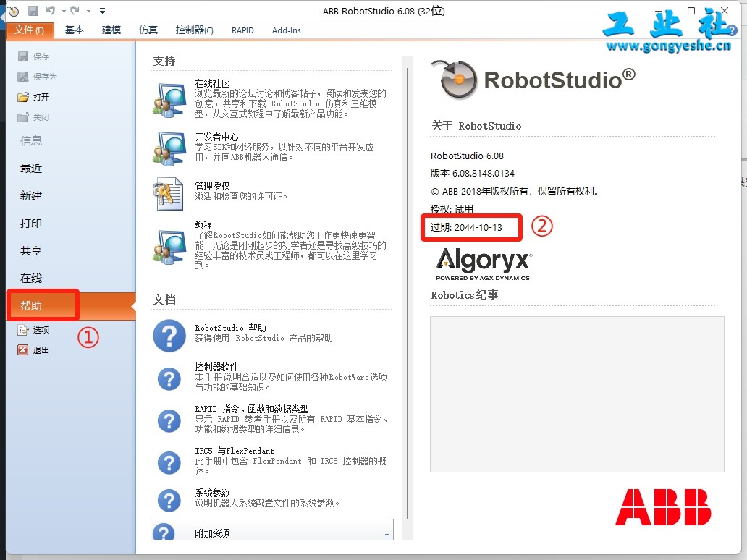Open the 文件 (File) tab
The image size is (747, 560).
point(30,30)
